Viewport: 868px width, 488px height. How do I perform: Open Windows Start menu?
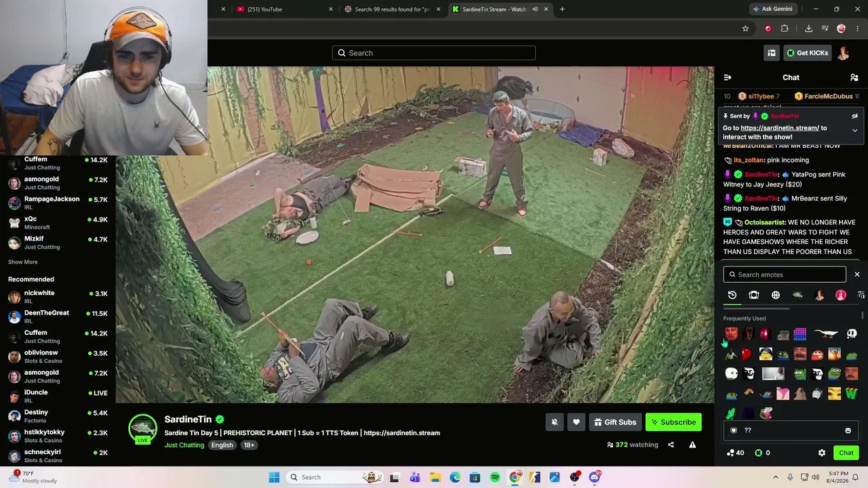click(274, 477)
